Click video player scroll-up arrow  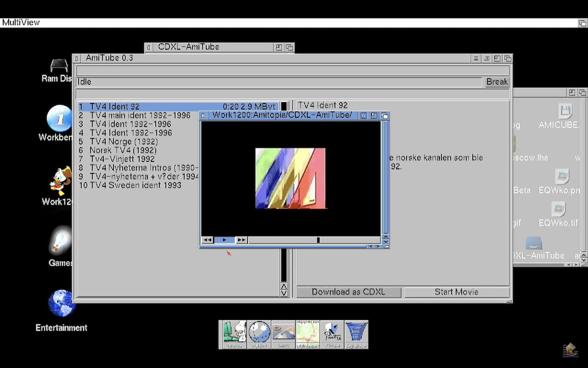point(385,236)
